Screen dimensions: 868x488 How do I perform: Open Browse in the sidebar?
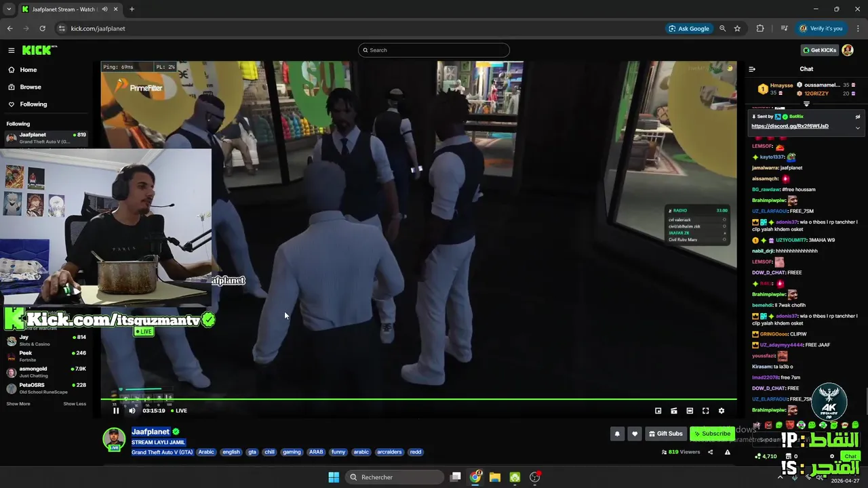pyautogui.click(x=30, y=87)
